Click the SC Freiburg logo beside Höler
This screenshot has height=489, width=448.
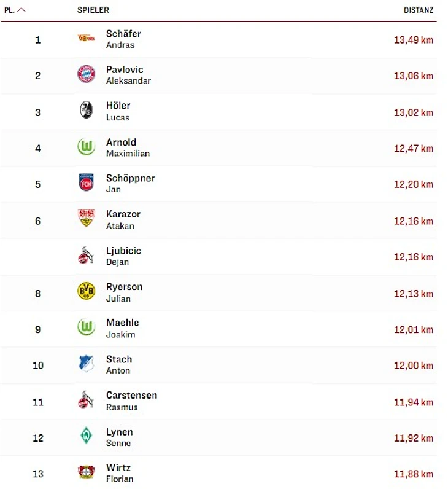[x=86, y=111]
